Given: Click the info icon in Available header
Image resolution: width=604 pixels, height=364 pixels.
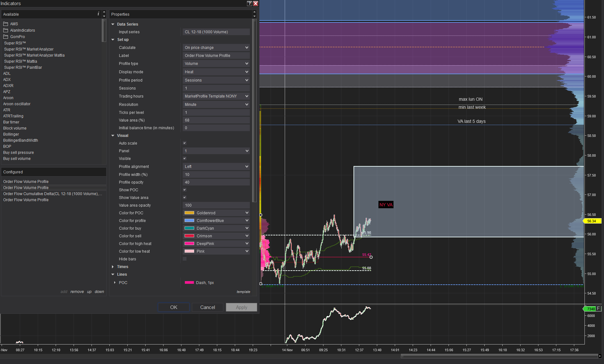Looking at the screenshot, I should (x=98, y=14).
